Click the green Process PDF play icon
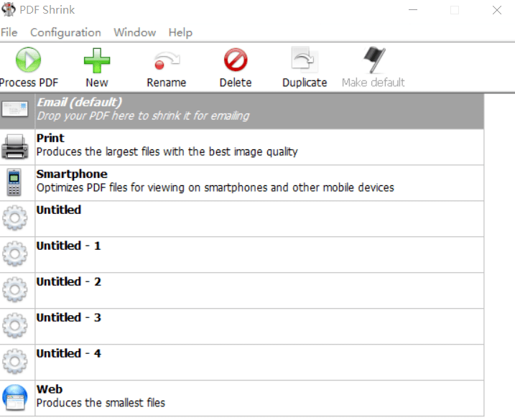 click(28, 60)
